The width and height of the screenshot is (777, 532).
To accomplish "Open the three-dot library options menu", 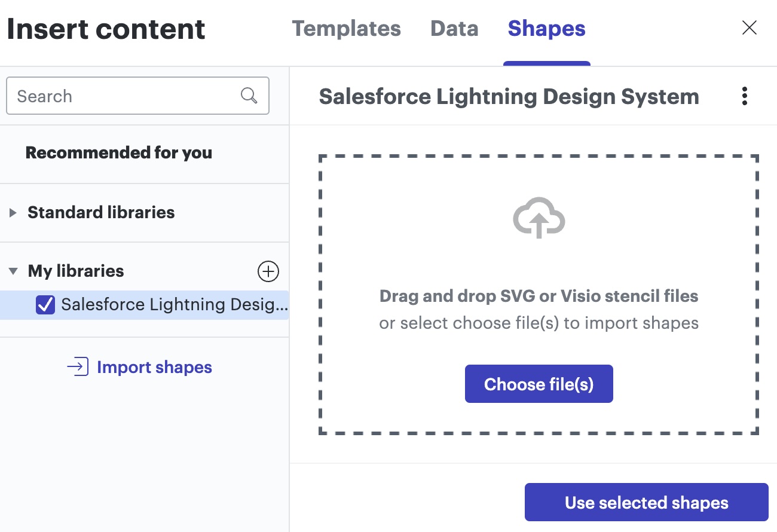I will [744, 96].
